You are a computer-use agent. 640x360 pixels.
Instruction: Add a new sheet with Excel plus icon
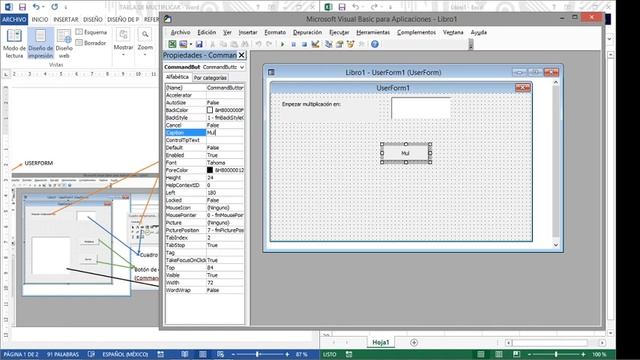tap(414, 342)
